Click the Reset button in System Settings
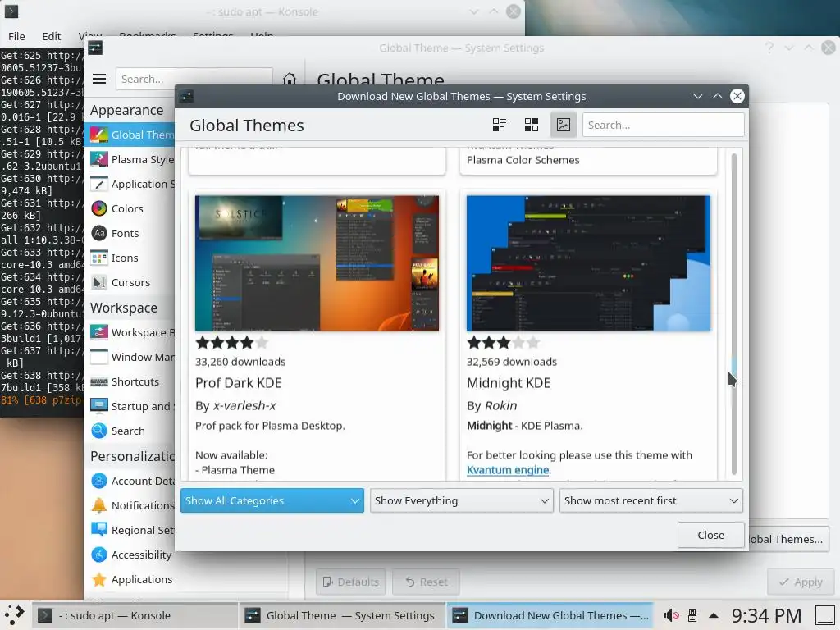This screenshot has width=840, height=630. (x=427, y=582)
